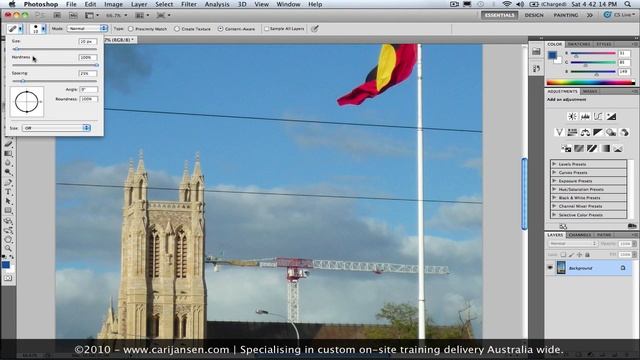Select the 3D Rotate tool

[x=8, y=221]
